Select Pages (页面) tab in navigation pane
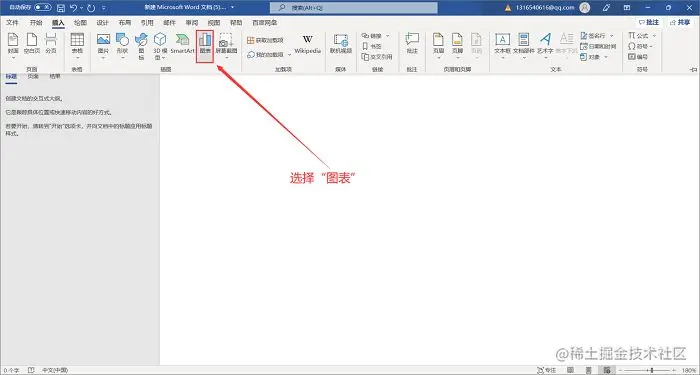 [33, 77]
